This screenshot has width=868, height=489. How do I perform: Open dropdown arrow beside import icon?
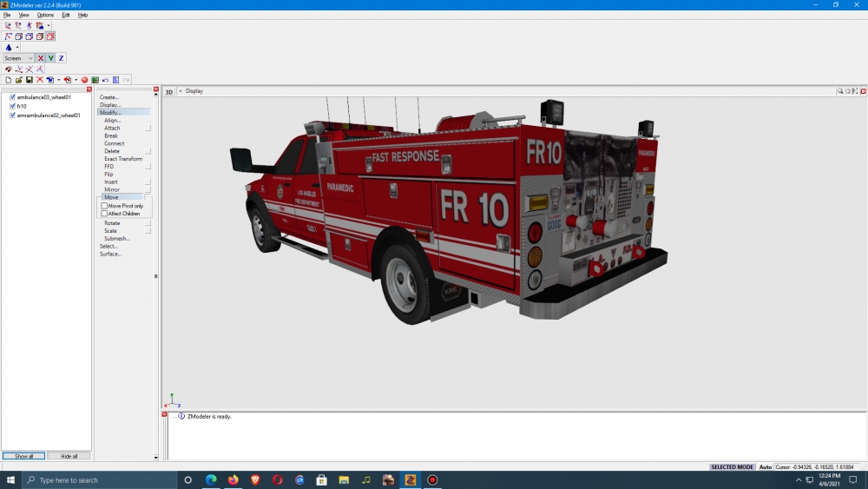point(59,80)
